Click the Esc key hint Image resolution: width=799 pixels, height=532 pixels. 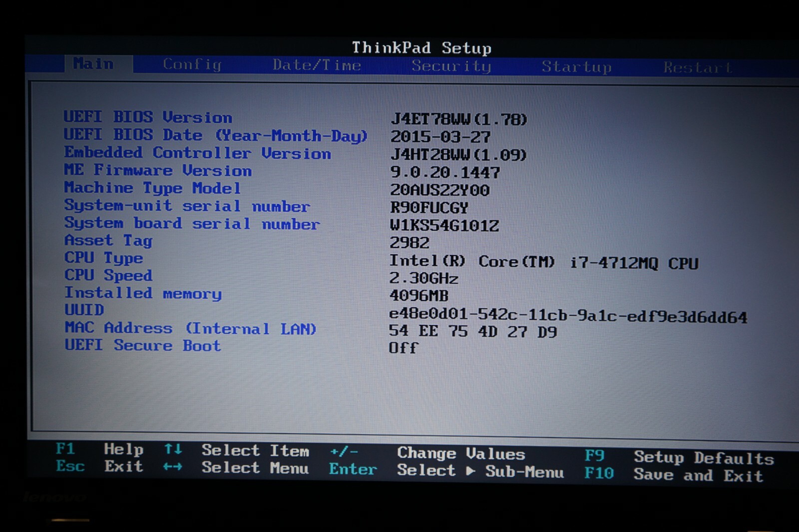click(x=70, y=466)
